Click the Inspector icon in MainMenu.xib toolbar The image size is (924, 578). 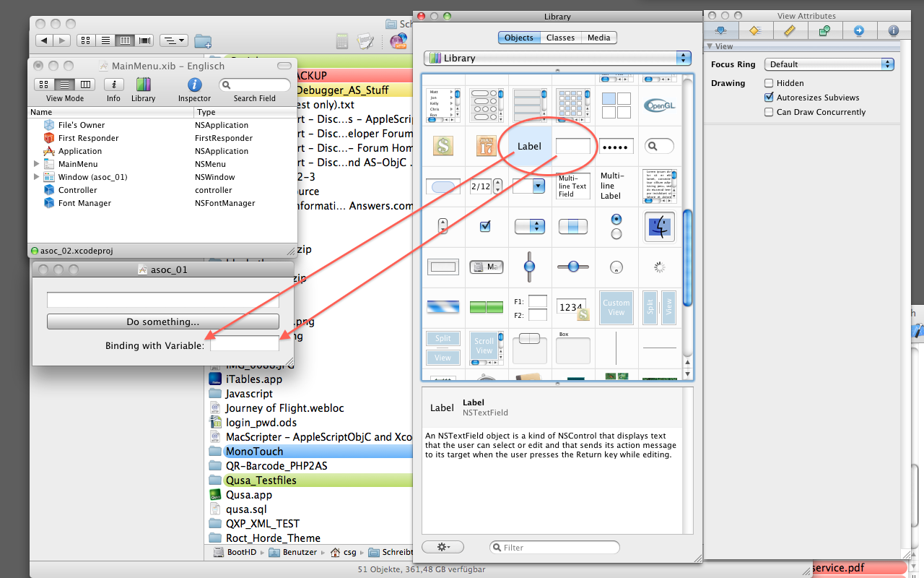tap(194, 85)
